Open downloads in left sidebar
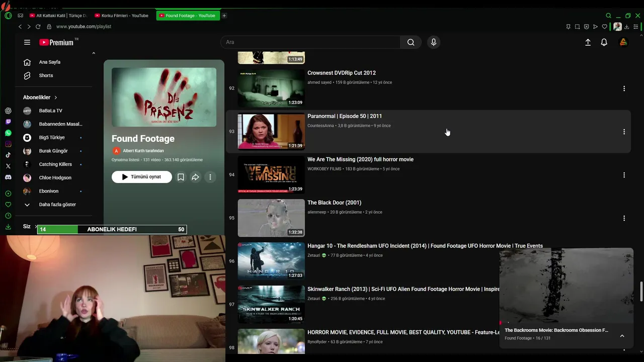 click(8, 227)
